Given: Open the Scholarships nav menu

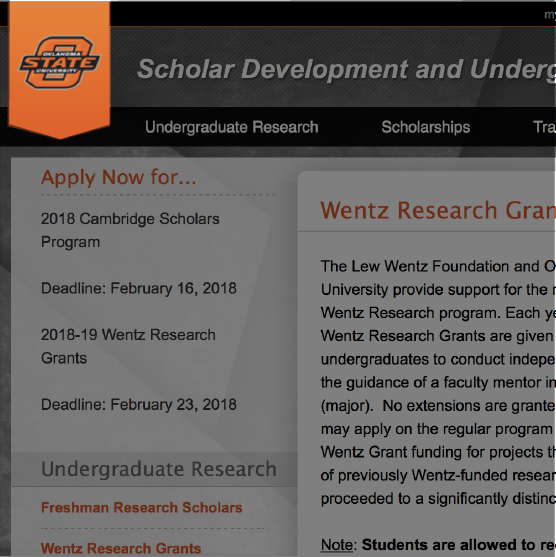Looking at the screenshot, I should point(426,127).
